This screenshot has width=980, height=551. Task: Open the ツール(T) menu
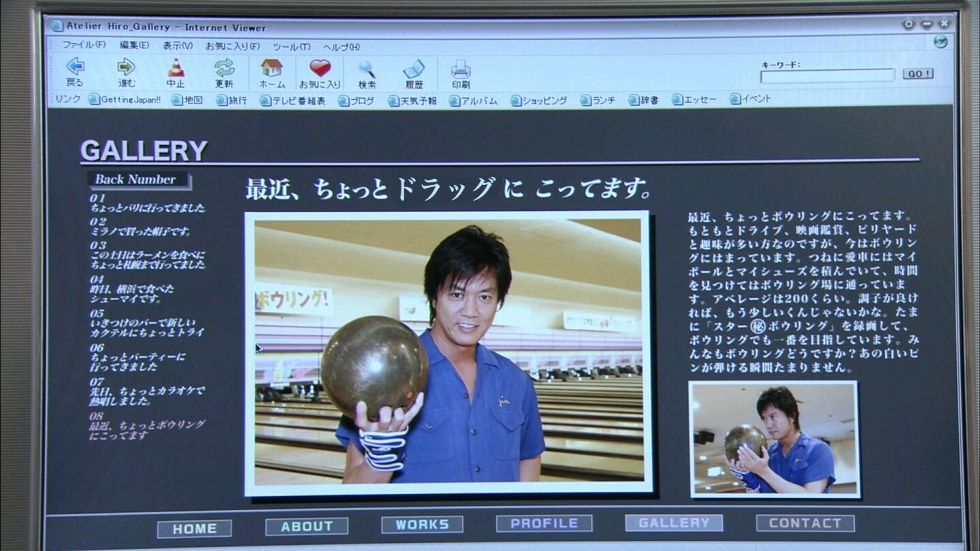(x=291, y=47)
